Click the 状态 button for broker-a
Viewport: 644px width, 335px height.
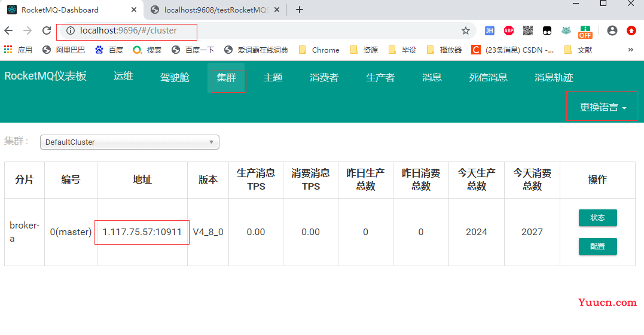pyautogui.click(x=597, y=217)
